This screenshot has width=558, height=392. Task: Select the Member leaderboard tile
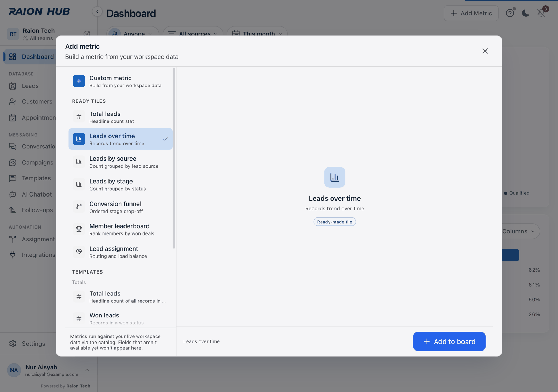point(121,230)
